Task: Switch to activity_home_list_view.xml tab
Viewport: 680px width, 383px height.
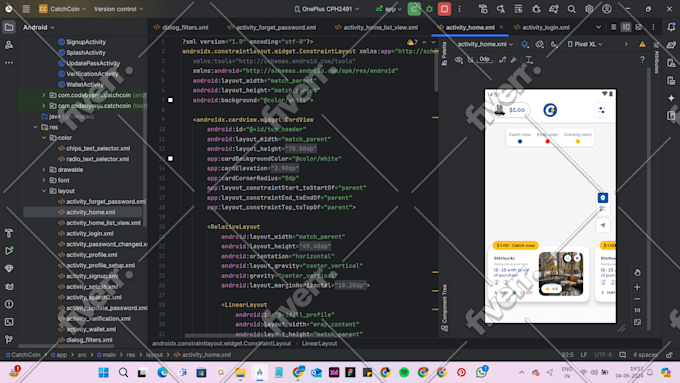Action: point(377,27)
